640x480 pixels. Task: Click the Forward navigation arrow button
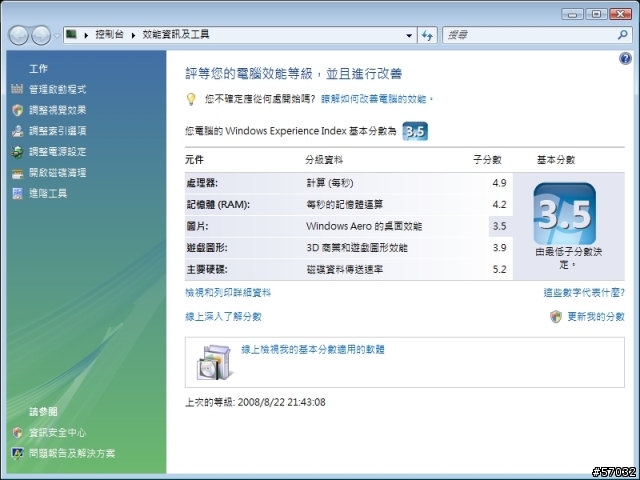coord(41,35)
